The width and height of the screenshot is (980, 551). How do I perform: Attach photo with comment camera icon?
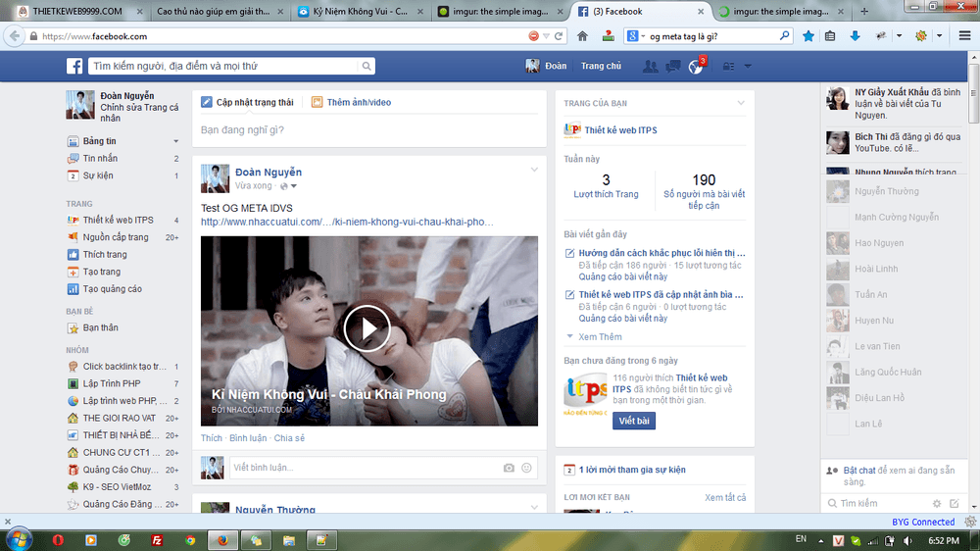509,468
